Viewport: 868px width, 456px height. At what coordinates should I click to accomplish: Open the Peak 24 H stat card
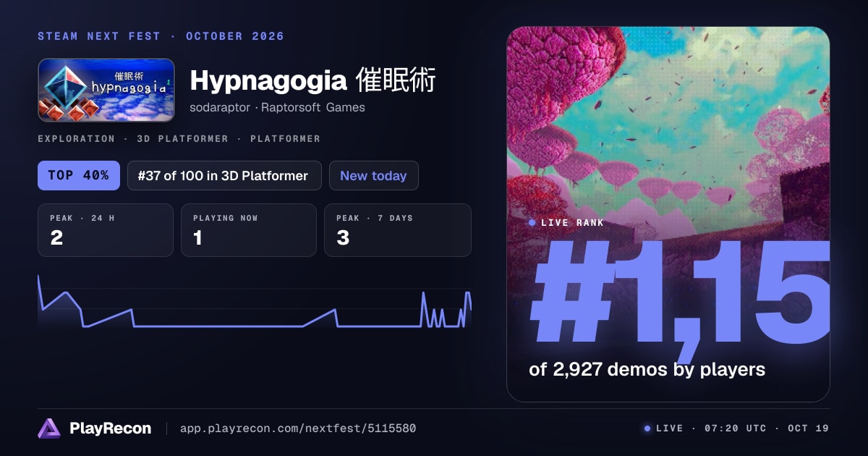click(106, 230)
